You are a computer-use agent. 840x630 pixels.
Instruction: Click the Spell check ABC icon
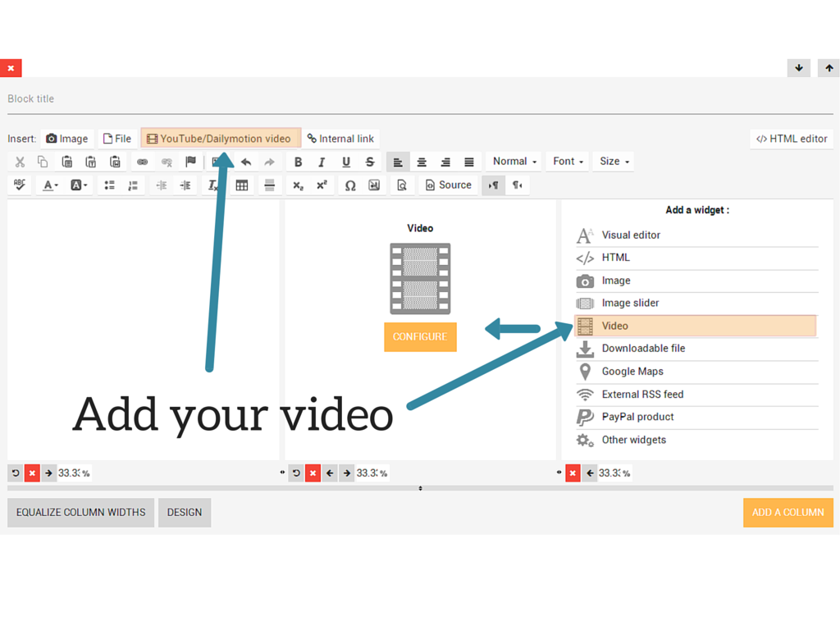[20, 185]
